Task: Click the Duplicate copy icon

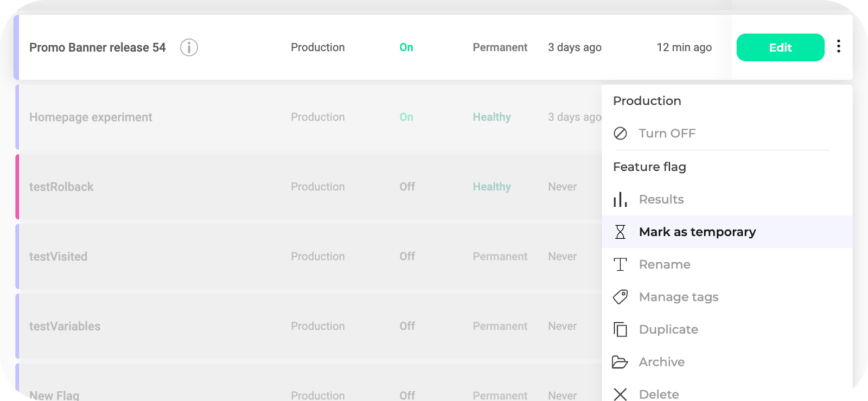Action: (620, 329)
